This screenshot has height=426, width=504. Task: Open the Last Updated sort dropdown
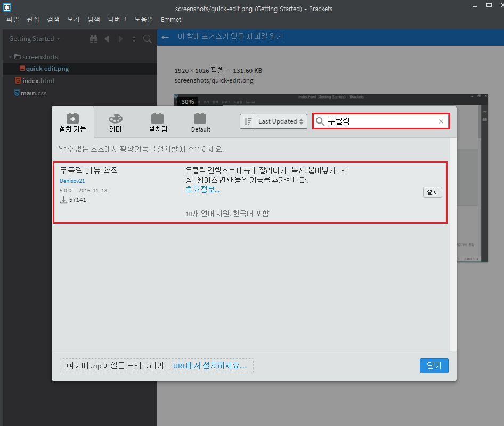[x=281, y=121]
